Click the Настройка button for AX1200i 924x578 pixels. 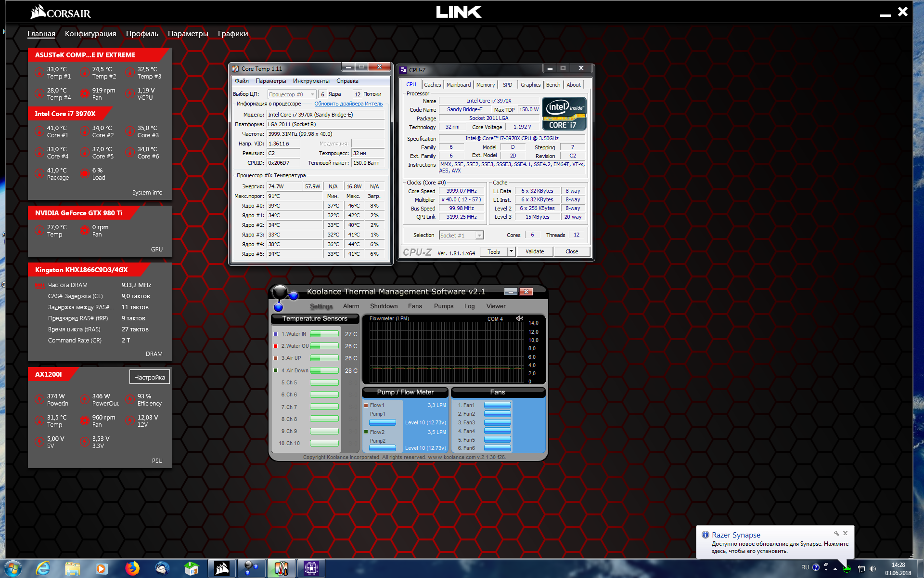149,377
